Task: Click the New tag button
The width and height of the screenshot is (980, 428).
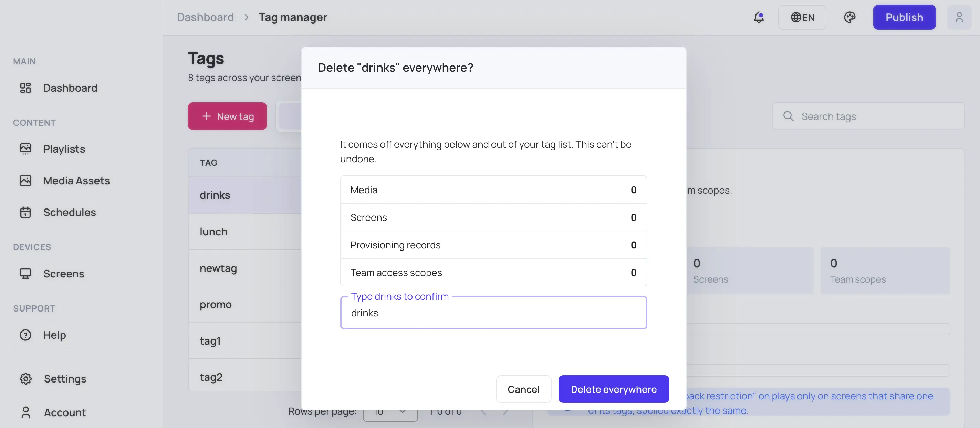Action: point(227,116)
